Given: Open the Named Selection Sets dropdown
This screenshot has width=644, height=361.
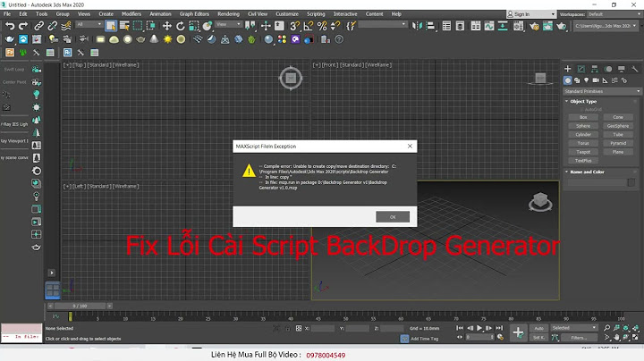Looking at the screenshot, I should pyautogui.click(x=383, y=24).
